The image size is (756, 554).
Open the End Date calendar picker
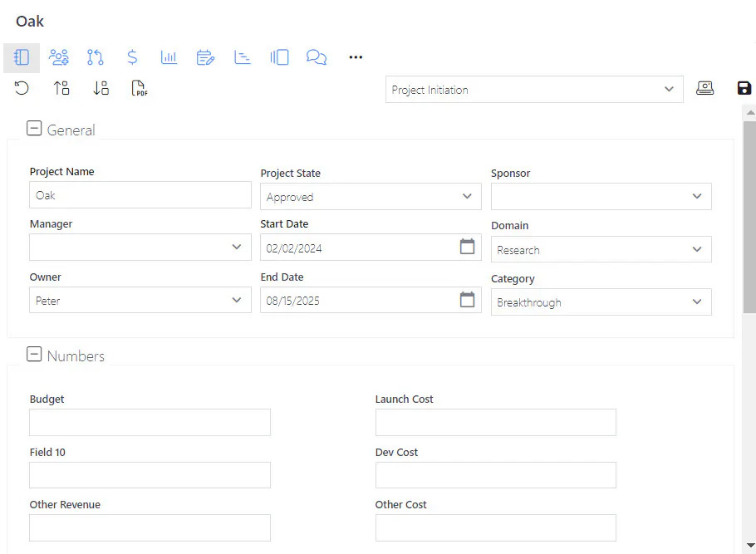(x=467, y=300)
